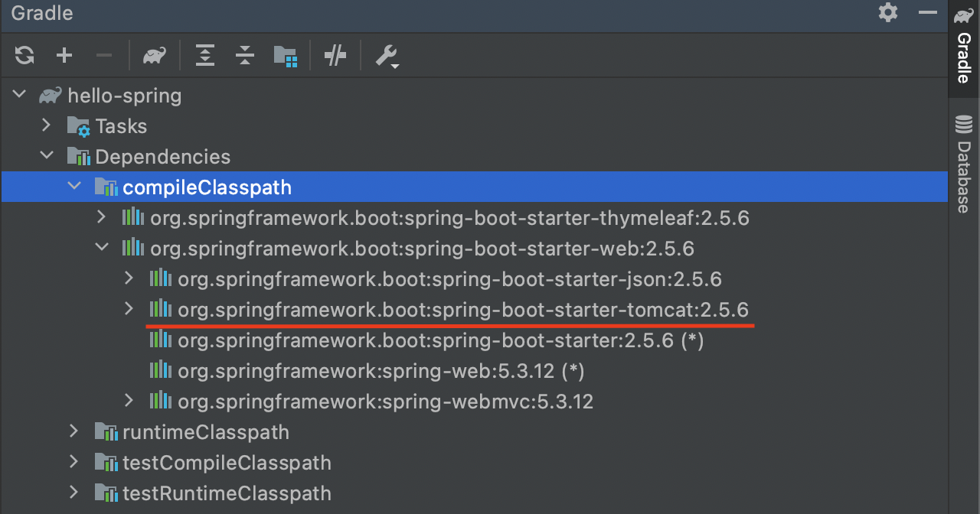Show dependencies folder grid icon in toolbar
The image size is (980, 514).
click(285, 55)
